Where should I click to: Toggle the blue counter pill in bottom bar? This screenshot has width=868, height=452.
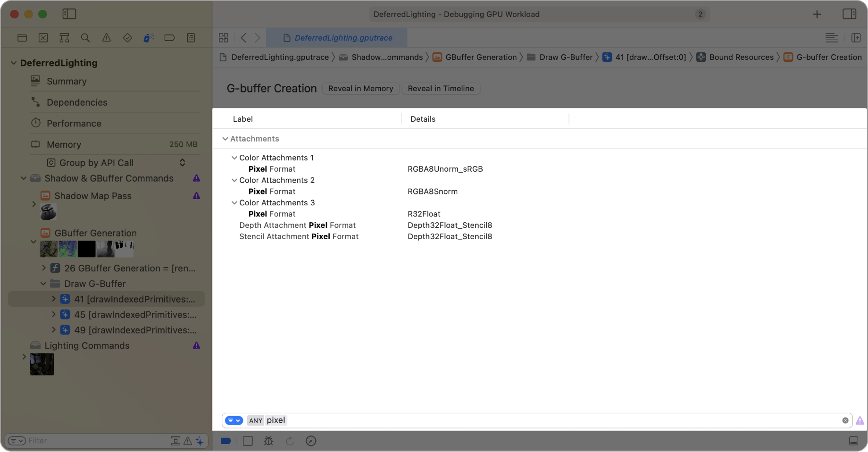tap(225, 441)
